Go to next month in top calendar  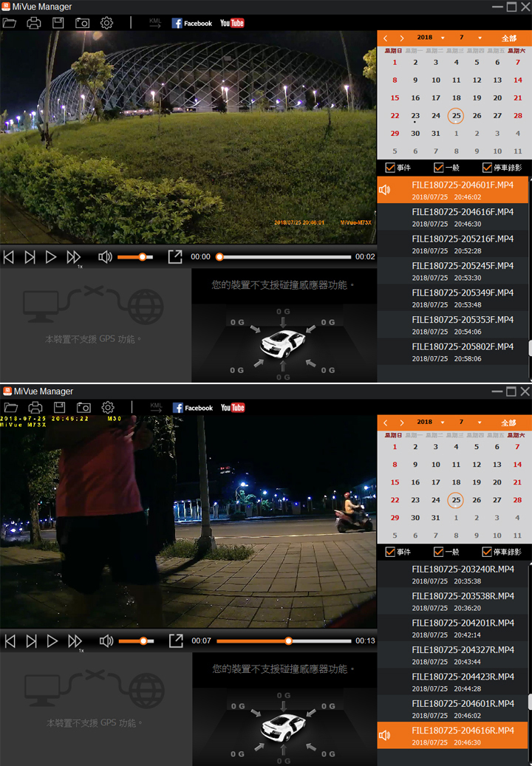pyautogui.click(x=401, y=38)
